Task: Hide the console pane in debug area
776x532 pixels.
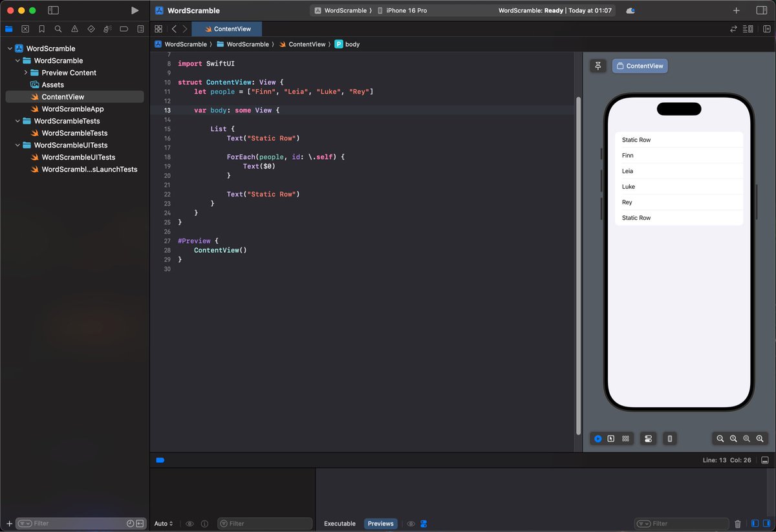Action: point(766,524)
